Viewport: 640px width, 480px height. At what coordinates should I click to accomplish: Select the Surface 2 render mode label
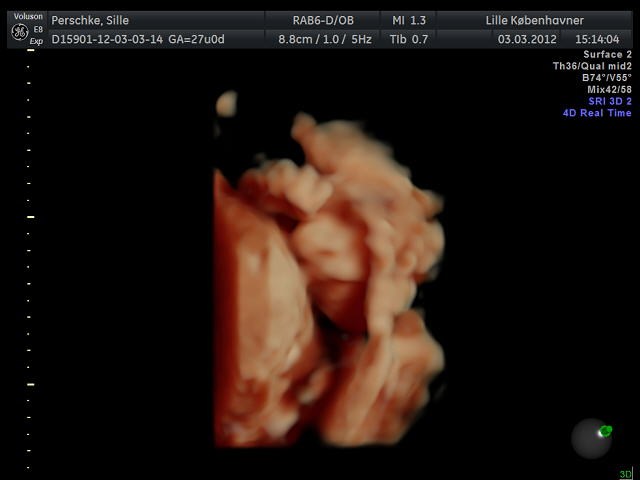(x=607, y=54)
